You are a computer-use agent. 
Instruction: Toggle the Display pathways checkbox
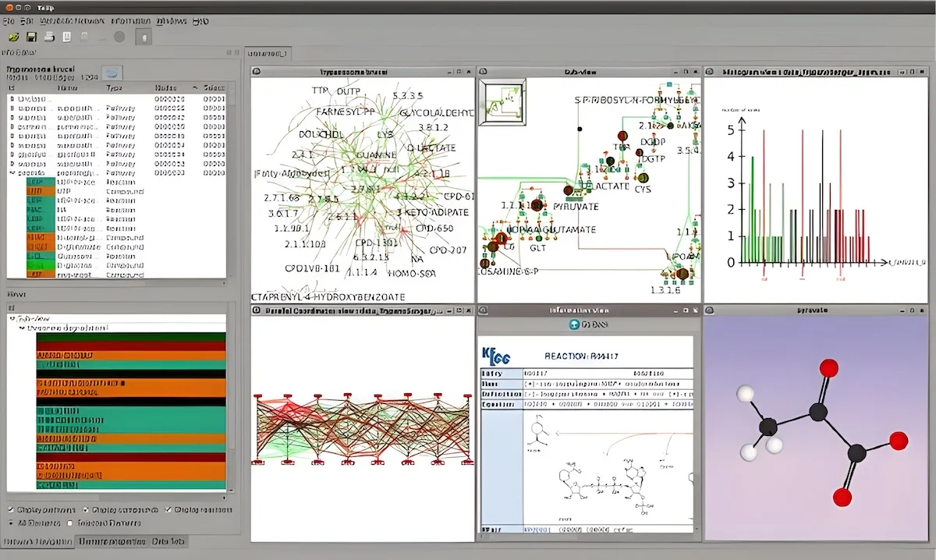[11, 509]
